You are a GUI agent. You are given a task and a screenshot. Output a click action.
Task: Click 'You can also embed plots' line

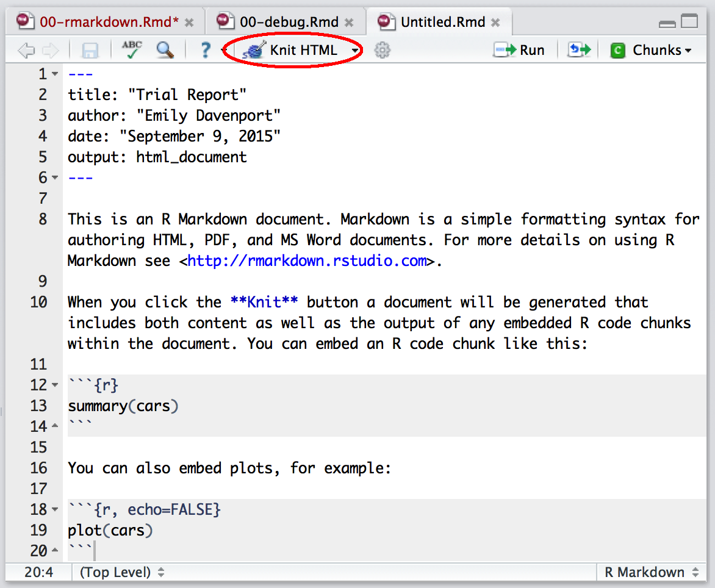coord(229,468)
